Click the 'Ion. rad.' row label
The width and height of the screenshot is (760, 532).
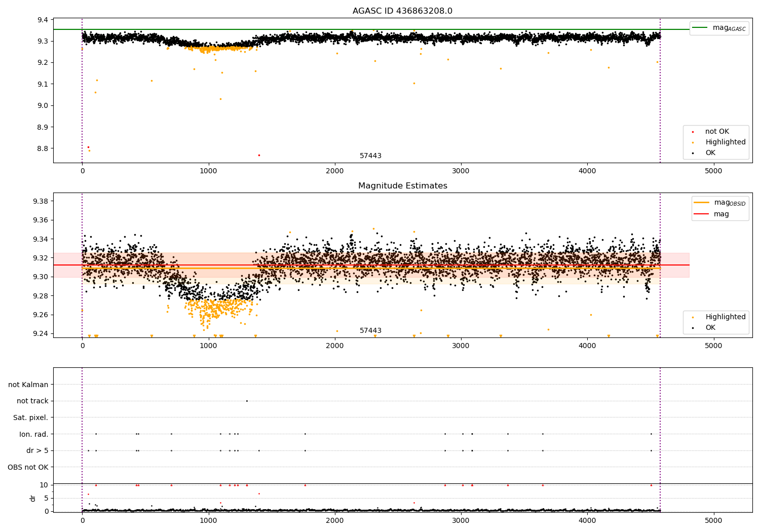click(34, 434)
